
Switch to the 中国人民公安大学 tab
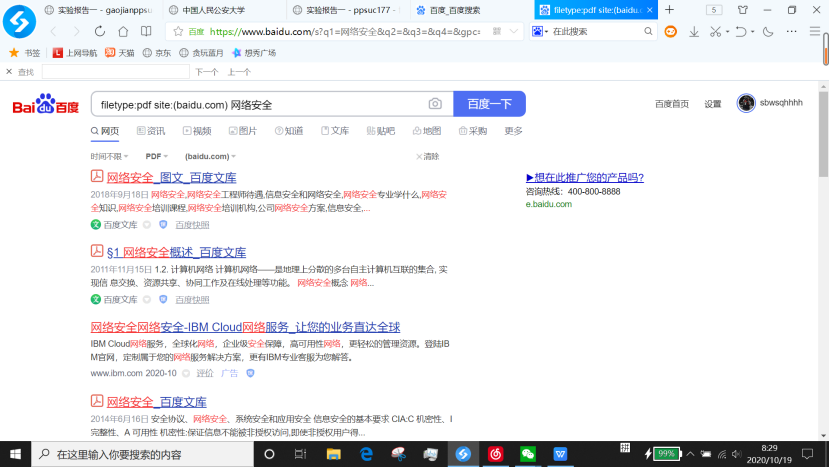coord(223,10)
